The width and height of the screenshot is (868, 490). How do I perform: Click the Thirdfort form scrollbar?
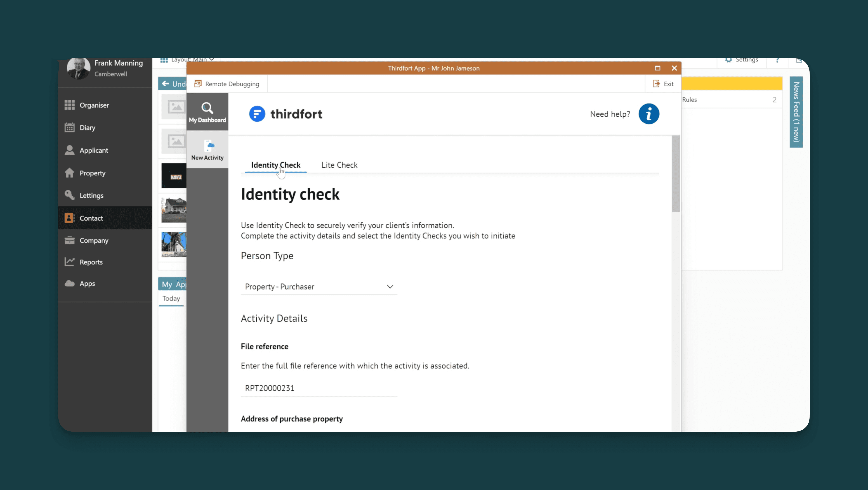coord(676,174)
